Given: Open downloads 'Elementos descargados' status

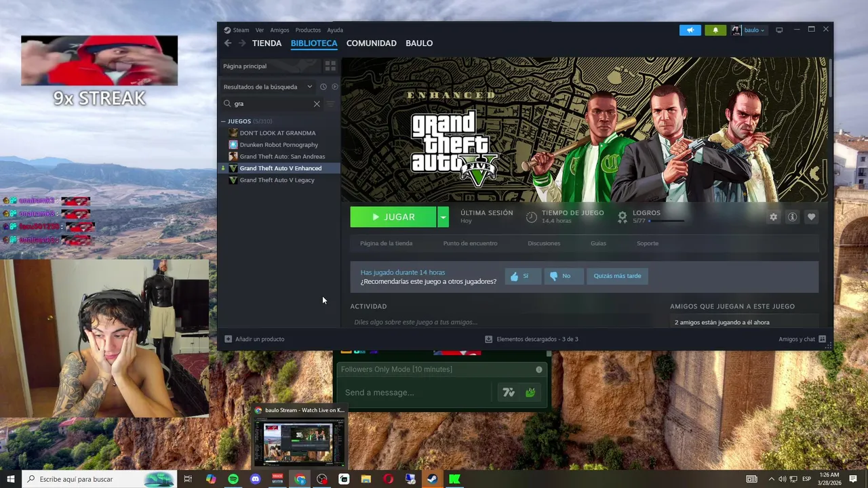Looking at the screenshot, I should tap(531, 339).
